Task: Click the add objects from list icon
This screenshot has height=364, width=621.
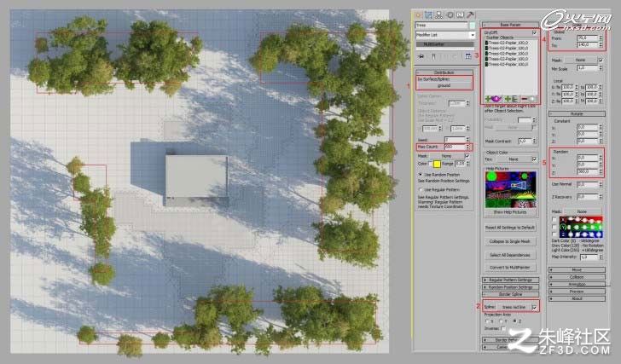Action: pos(514,99)
